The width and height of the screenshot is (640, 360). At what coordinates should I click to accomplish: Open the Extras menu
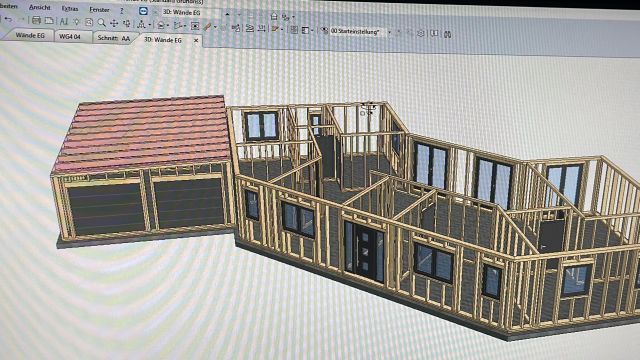(70, 8)
